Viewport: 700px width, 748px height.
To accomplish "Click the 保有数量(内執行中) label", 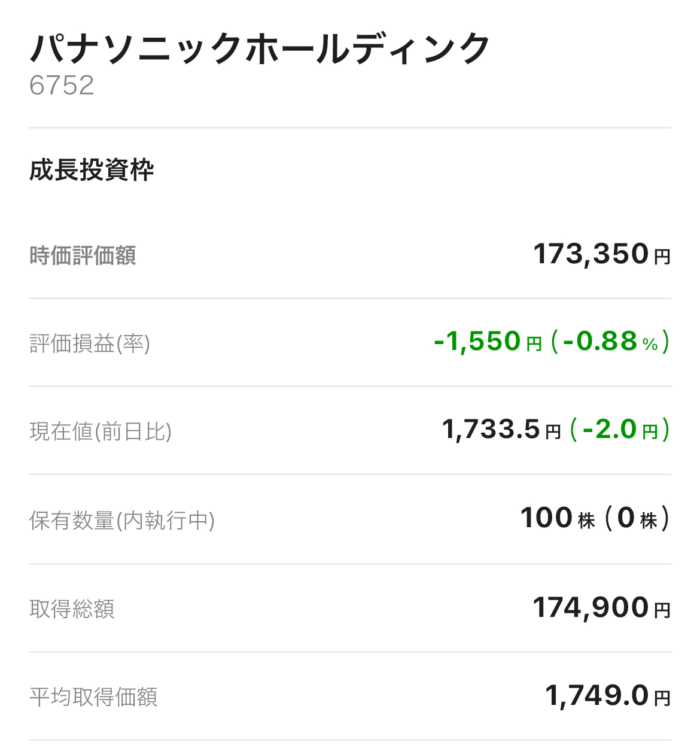I will (x=122, y=521).
